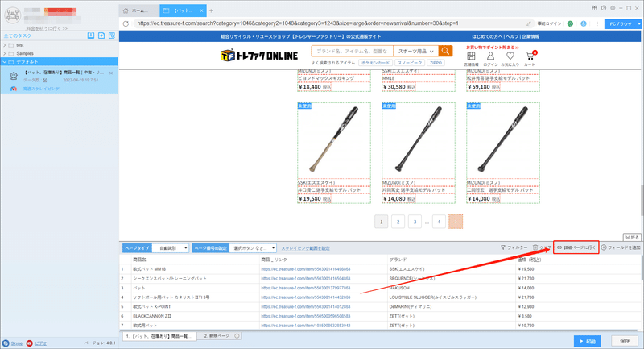Viewport: 644px width, 349px height.
Task: Close the 【バット browser tab
Action: 202,10
